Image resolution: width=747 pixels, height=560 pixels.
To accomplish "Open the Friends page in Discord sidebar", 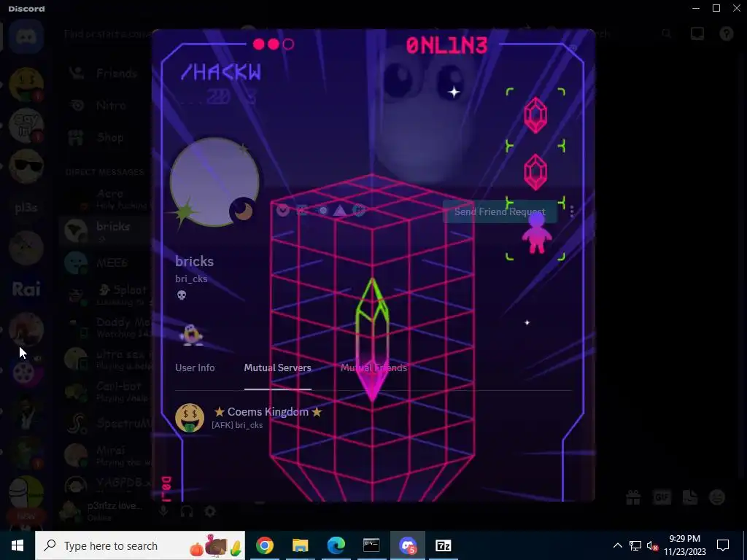I will [x=105, y=74].
